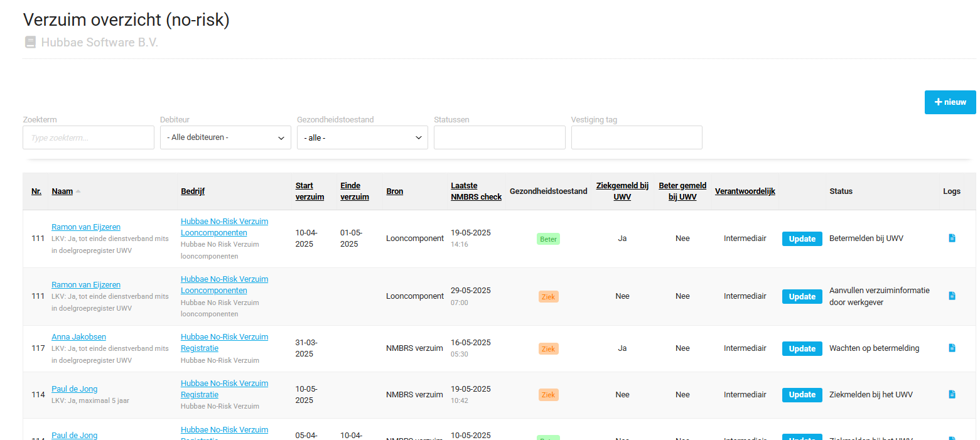Open Paul de Jong link with start 10-05-2025

[74, 389]
